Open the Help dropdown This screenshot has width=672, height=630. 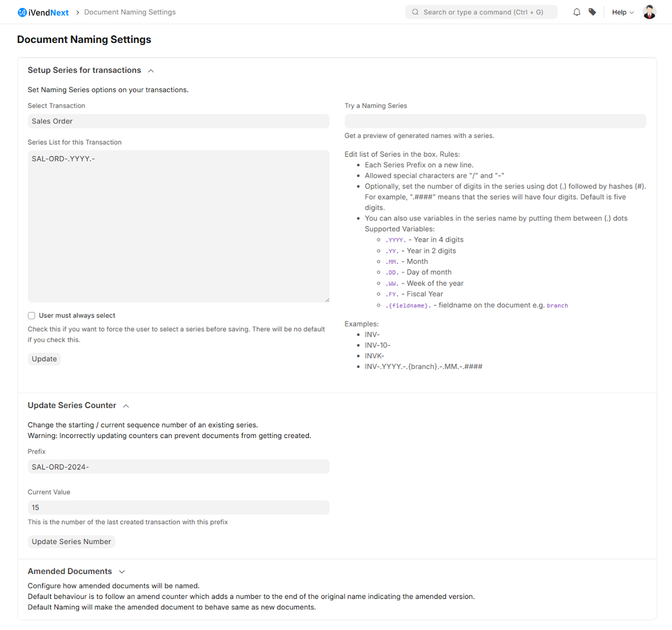pos(623,12)
